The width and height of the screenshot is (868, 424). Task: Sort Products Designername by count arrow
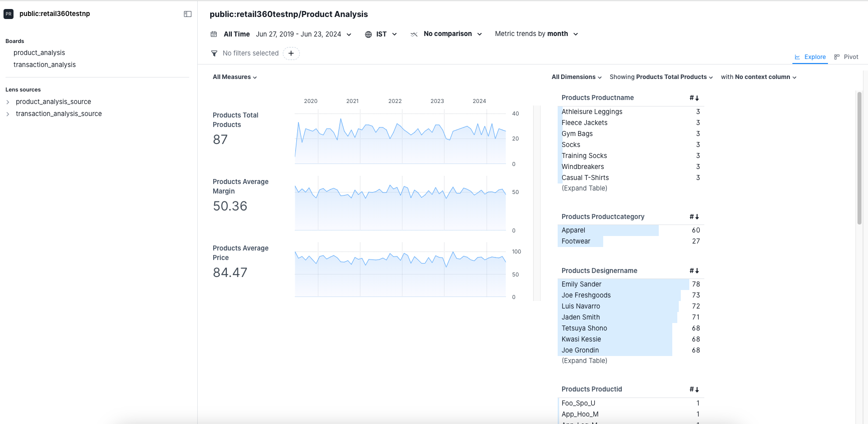click(x=694, y=271)
